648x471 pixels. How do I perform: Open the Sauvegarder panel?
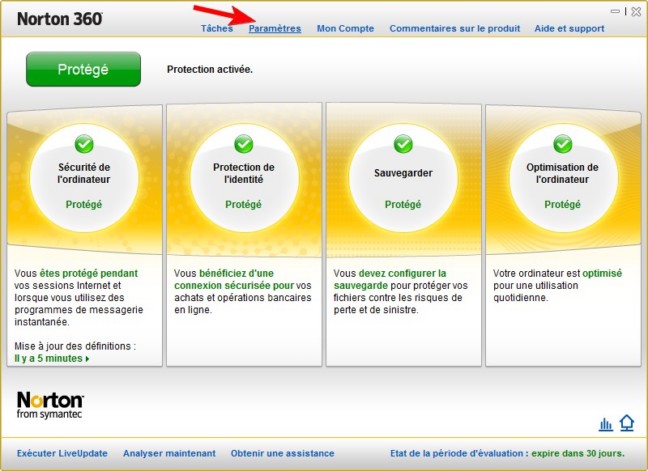click(403, 235)
